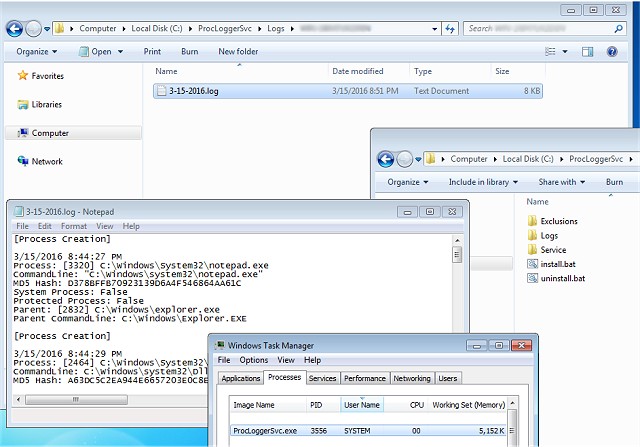The height and width of the screenshot is (447, 640).
Task: Click Print in the Explorer toolbar
Action: tap(152, 51)
